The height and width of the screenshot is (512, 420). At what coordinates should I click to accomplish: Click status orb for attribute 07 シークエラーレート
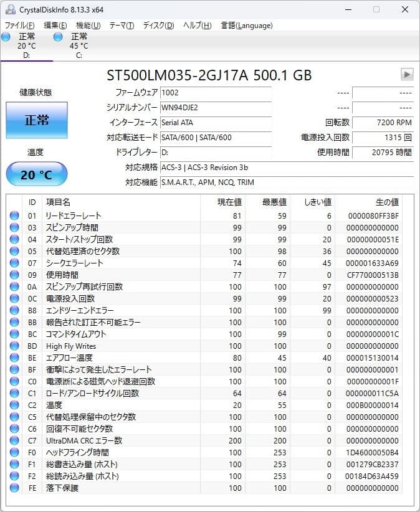pos(14,263)
